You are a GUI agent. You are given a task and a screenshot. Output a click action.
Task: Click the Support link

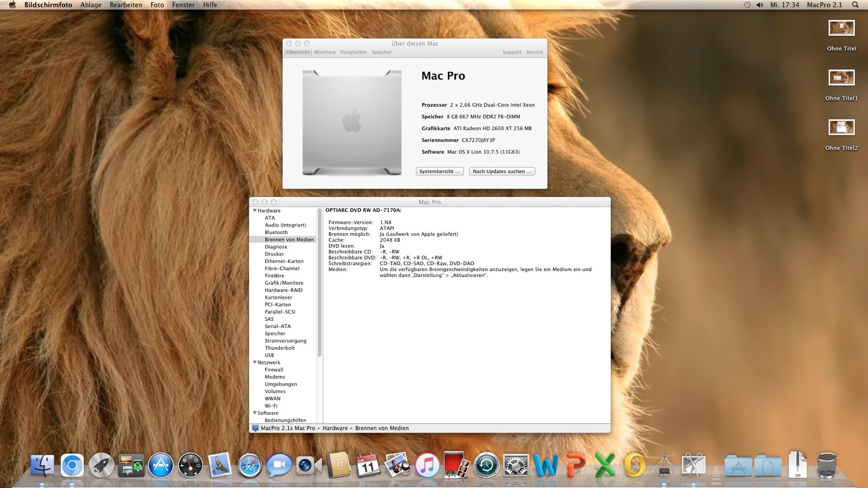tap(512, 52)
